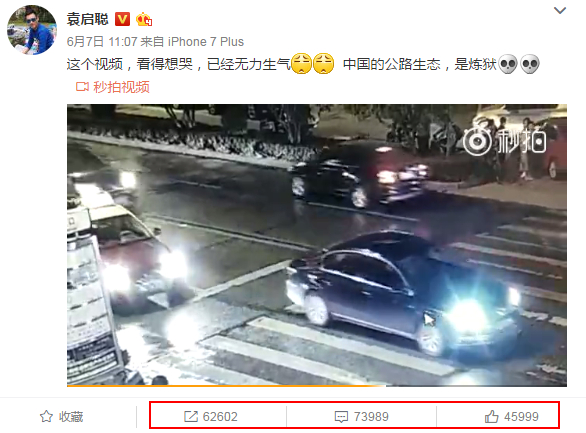Click the 6月7日 11:07 timestamp
The width and height of the screenshot is (586, 433).
coord(99,41)
